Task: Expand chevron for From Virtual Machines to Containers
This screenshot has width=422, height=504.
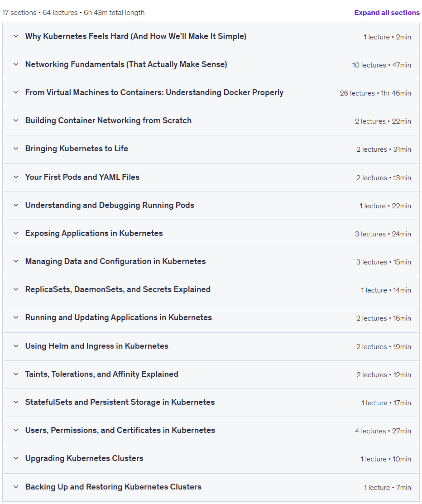Action: click(16, 92)
